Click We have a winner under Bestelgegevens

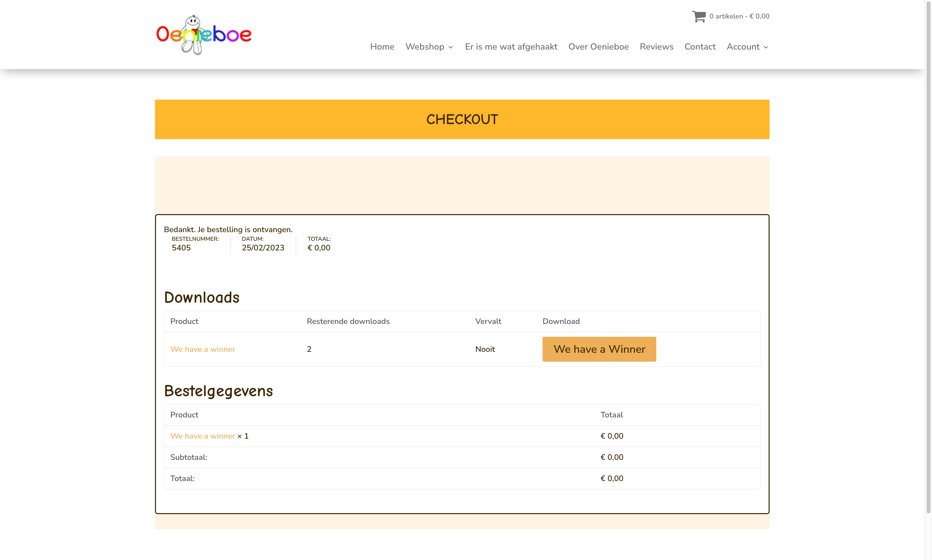tap(203, 436)
